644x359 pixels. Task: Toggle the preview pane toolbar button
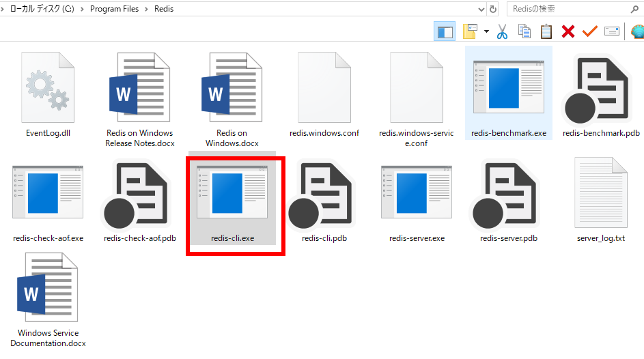tap(445, 31)
